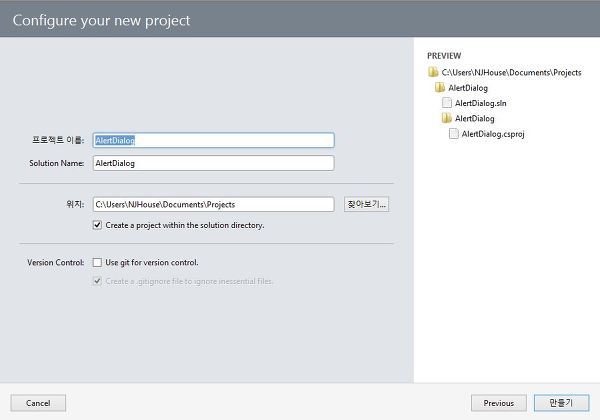600x420 pixels.
Task: Create the project with 만들기 button
Action: [561, 403]
